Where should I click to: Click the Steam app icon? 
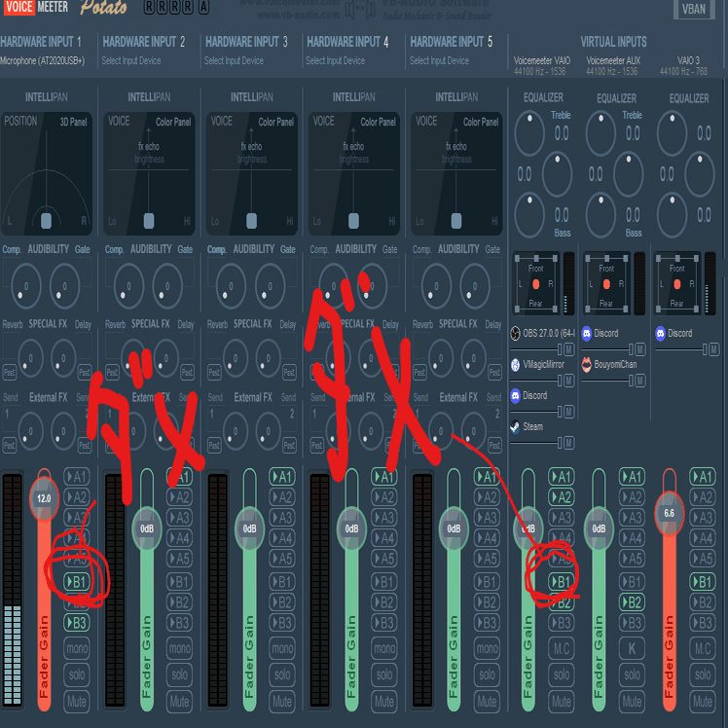pyautogui.click(x=515, y=426)
